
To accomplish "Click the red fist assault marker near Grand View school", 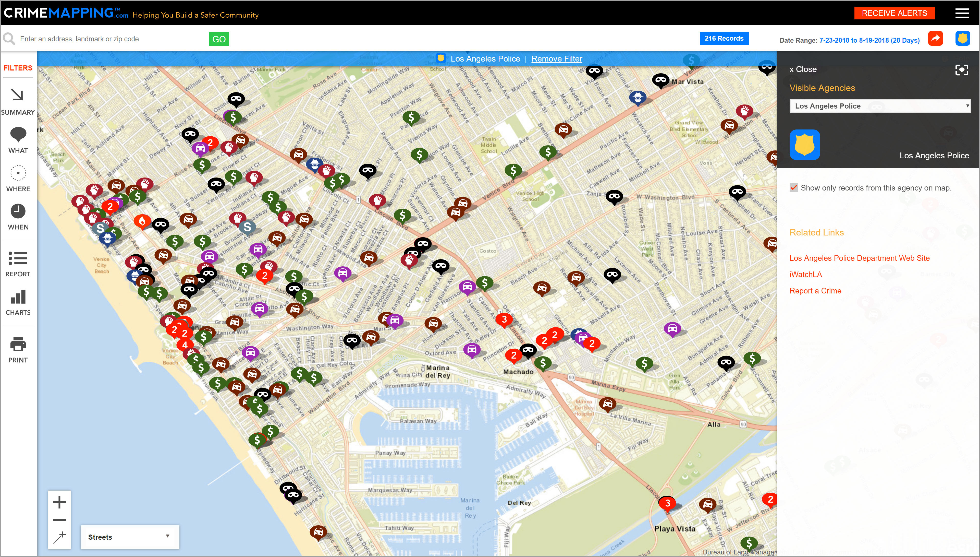I will [744, 112].
